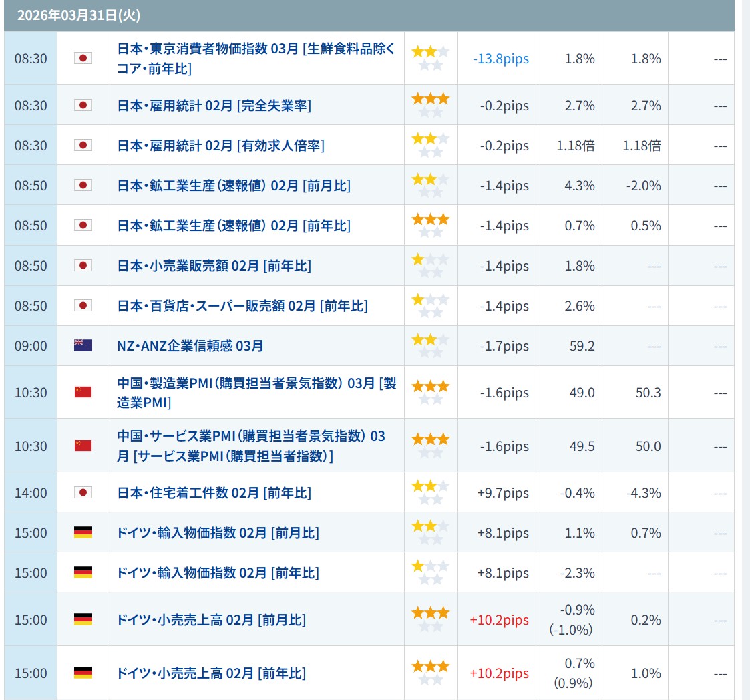Screen dimensions: 750x700
Task: Click Japan flag in the 住宅着工件数 row
Action: coord(83,492)
